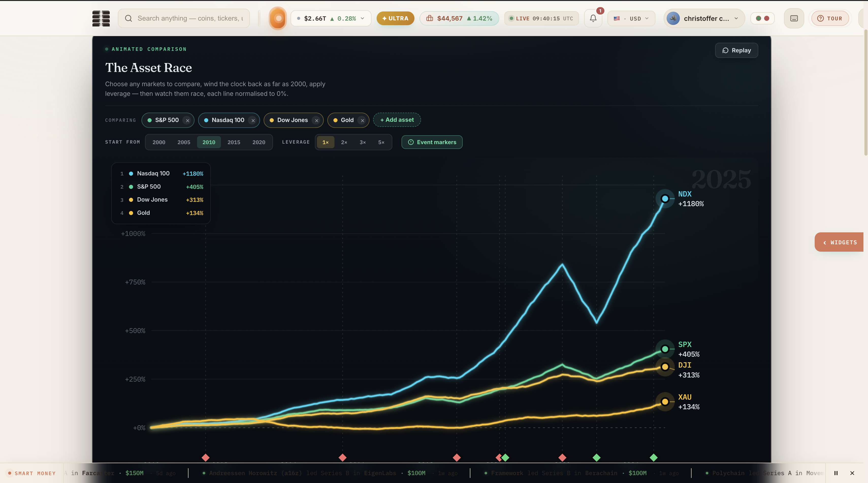
Task: Click the +1000% axis label
Action: [x=133, y=234]
